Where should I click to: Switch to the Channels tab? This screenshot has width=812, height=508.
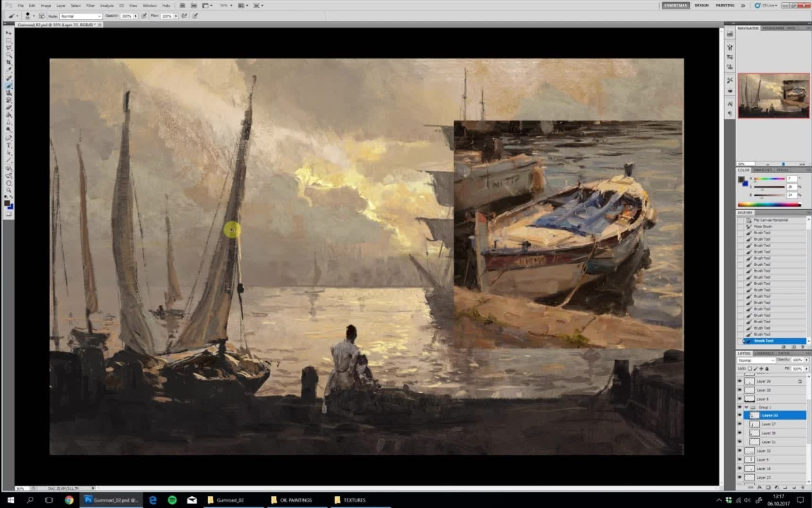(x=765, y=353)
